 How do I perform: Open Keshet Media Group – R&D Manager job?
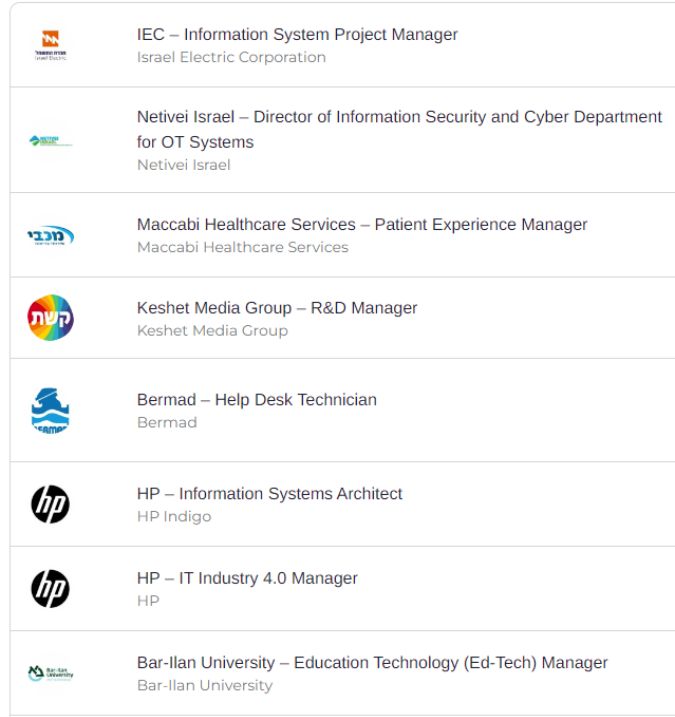tap(277, 308)
